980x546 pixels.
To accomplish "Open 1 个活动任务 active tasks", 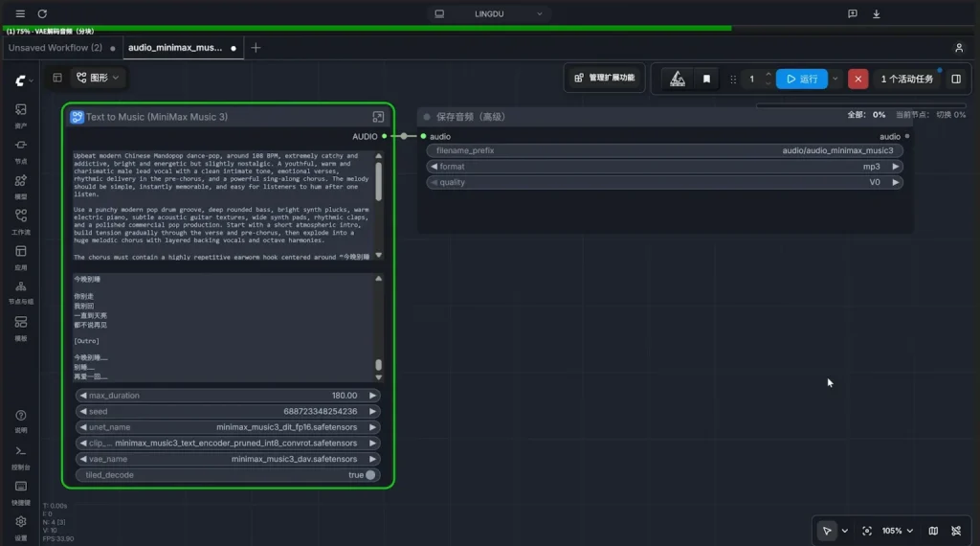I will pos(907,79).
